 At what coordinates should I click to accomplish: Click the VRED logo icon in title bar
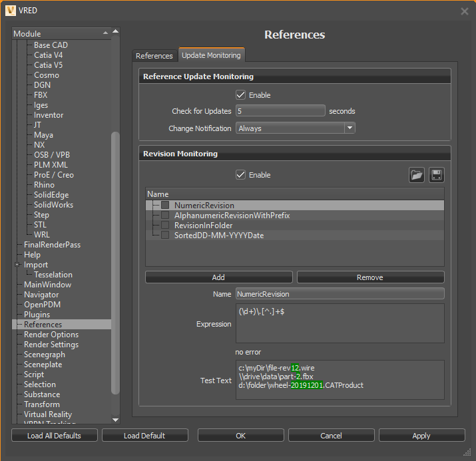point(11,11)
